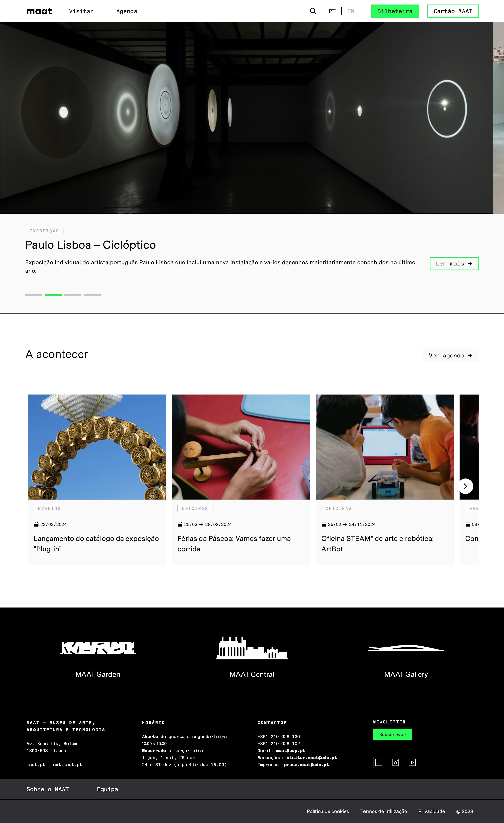
Task: Select the MAAT Central building icon
Action: coord(252,648)
